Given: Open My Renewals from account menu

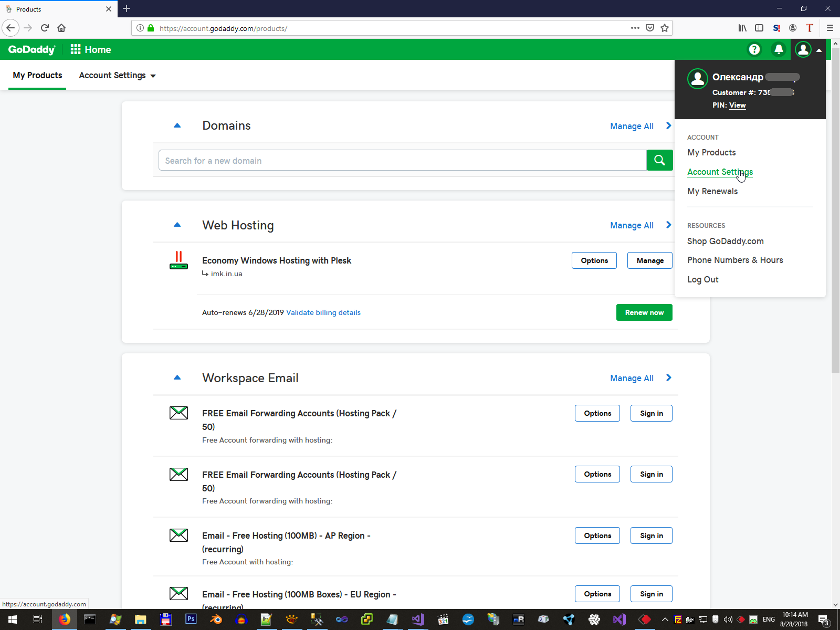Looking at the screenshot, I should tap(712, 191).
